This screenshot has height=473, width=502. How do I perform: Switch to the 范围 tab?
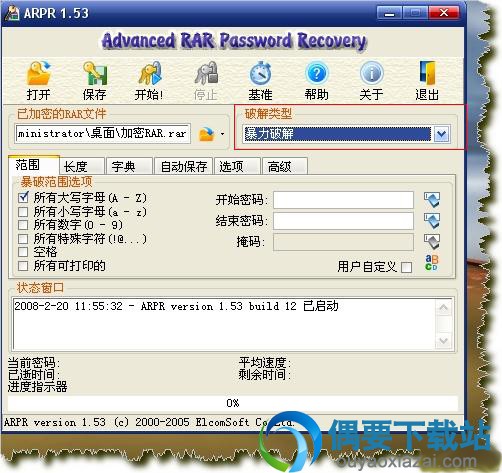[x=34, y=165]
